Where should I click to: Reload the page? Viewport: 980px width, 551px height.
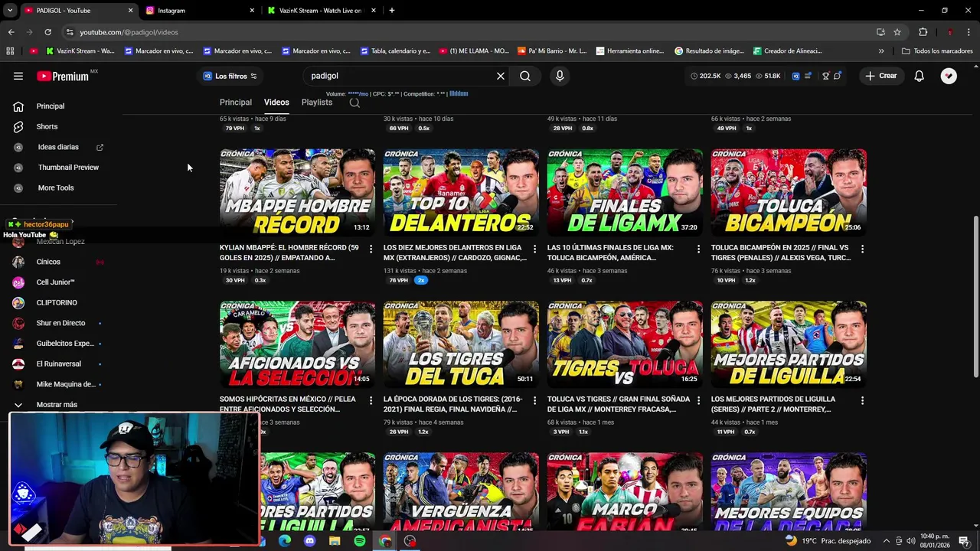[x=47, y=32]
